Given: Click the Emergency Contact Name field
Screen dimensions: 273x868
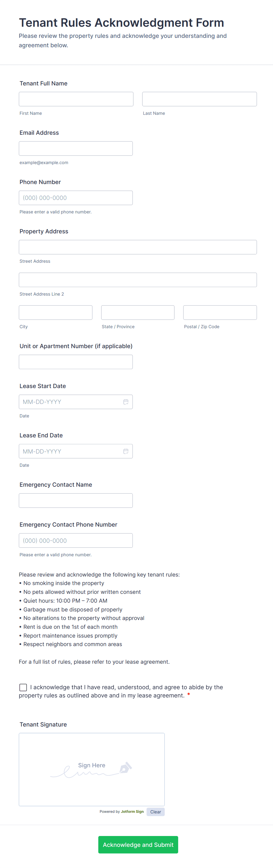Looking at the screenshot, I should (x=75, y=500).
